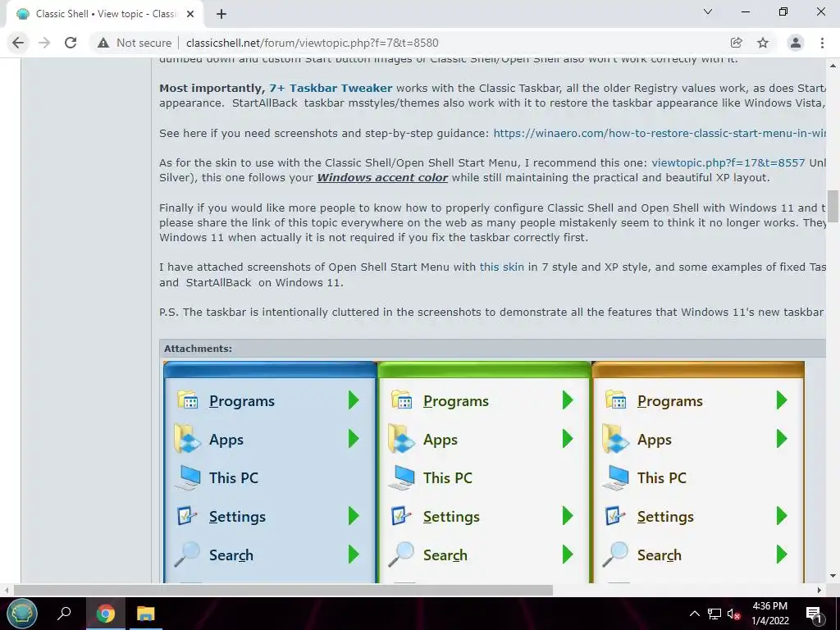
Task: Expand Settings arrow in orange menu
Action: (782, 516)
